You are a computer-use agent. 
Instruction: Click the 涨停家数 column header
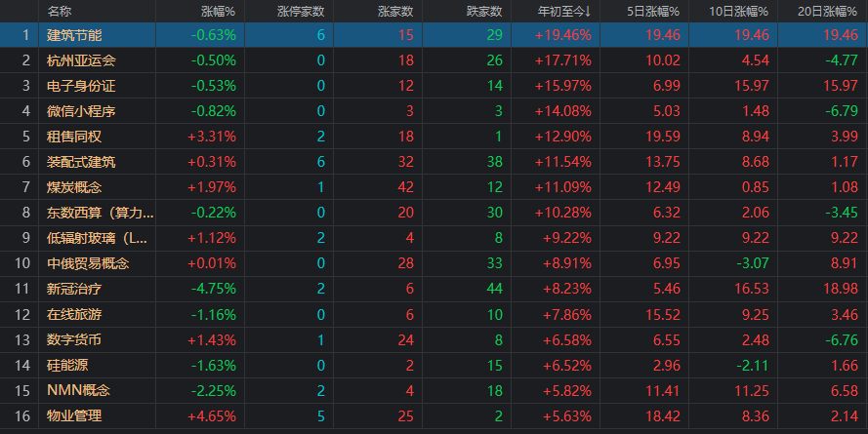[301, 11]
